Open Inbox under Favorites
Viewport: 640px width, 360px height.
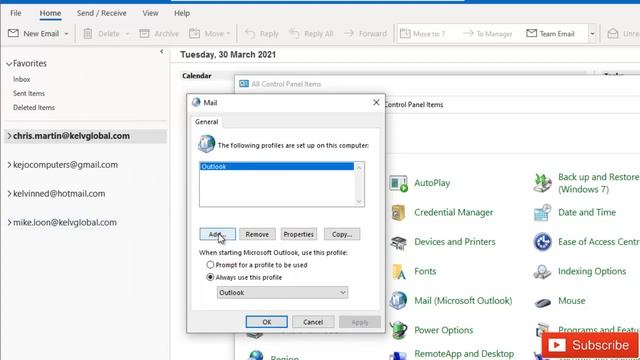point(22,79)
